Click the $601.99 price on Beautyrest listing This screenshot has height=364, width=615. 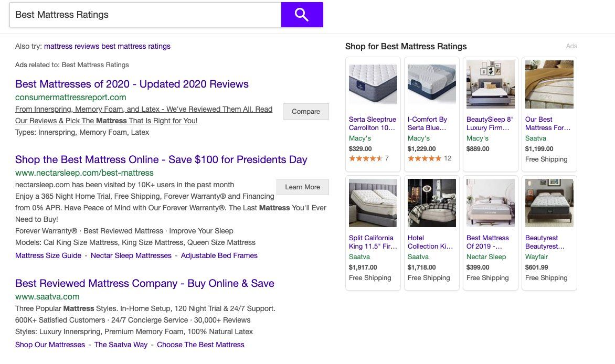tap(537, 267)
